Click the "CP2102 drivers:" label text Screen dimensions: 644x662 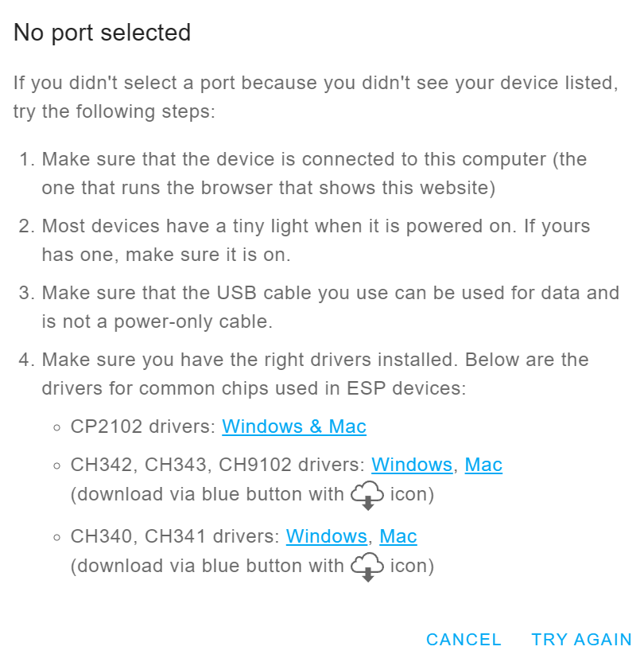coord(143,426)
